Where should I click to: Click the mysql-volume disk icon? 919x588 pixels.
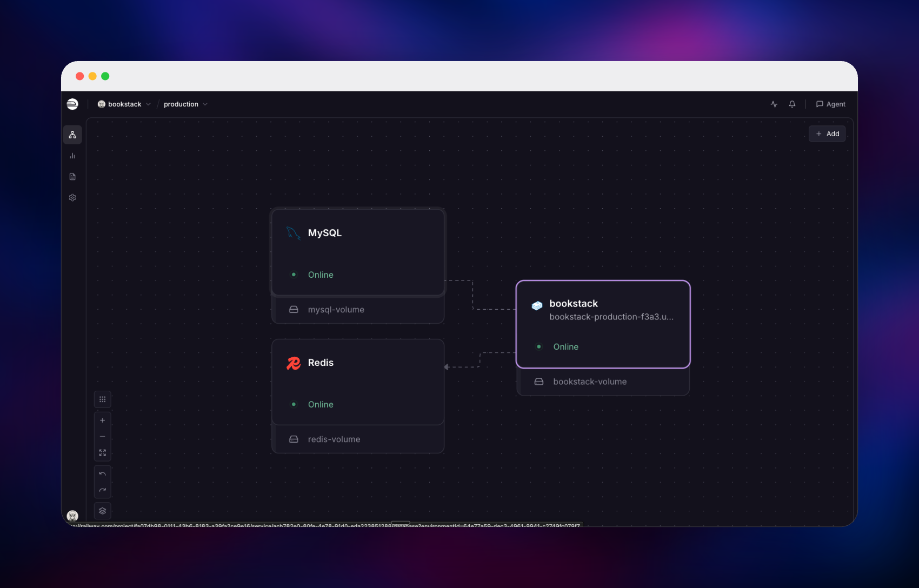coord(294,310)
